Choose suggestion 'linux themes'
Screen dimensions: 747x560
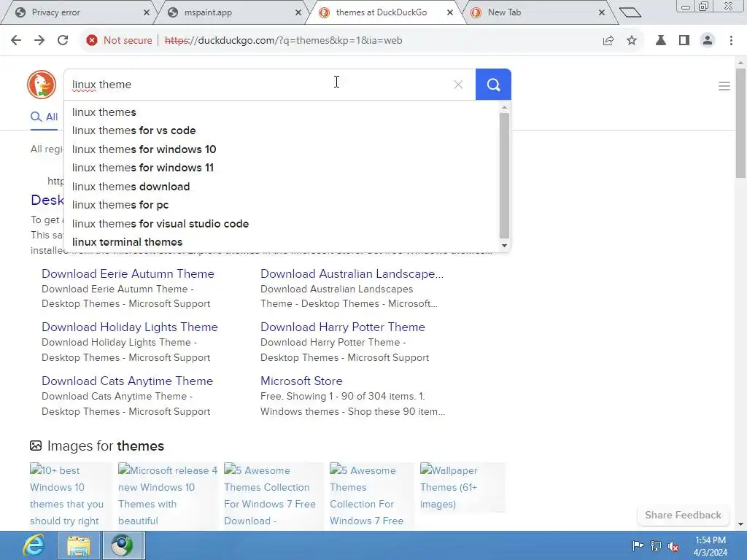coord(282,112)
